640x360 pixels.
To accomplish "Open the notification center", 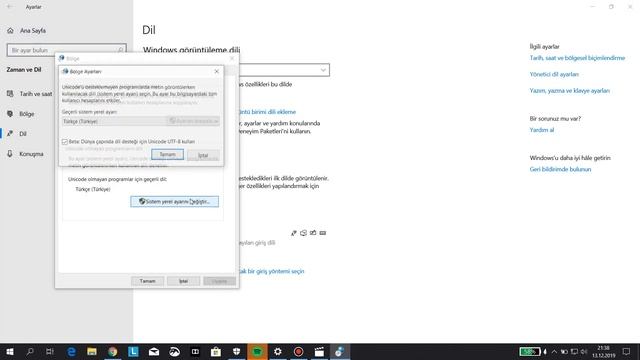I will pyautogui.click(x=626, y=351).
